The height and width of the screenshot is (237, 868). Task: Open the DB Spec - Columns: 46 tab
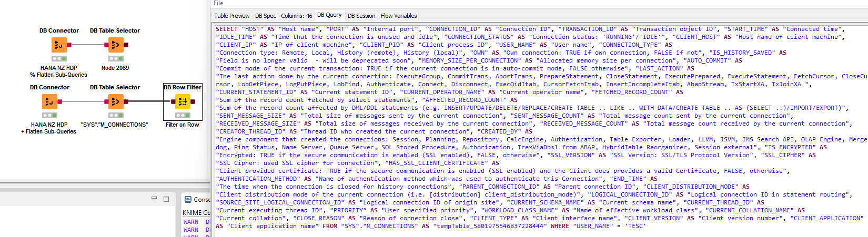pyautogui.click(x=283, y=16)
